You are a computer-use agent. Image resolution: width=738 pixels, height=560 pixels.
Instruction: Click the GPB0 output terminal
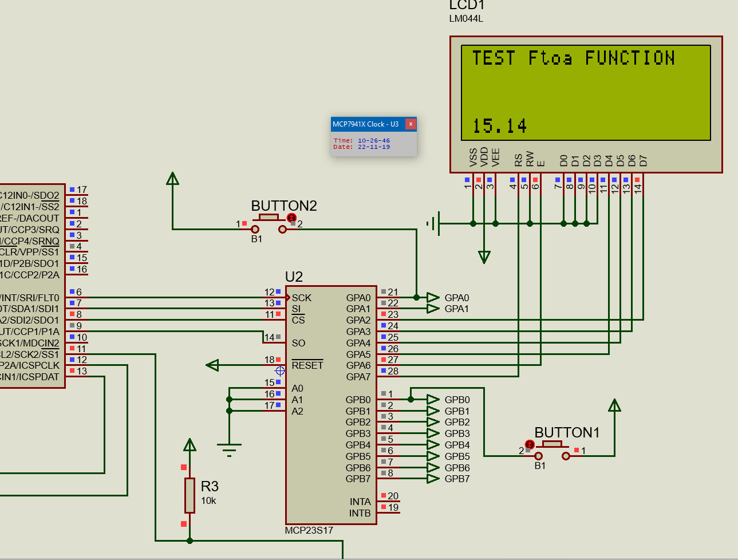(x=433, y=400)
